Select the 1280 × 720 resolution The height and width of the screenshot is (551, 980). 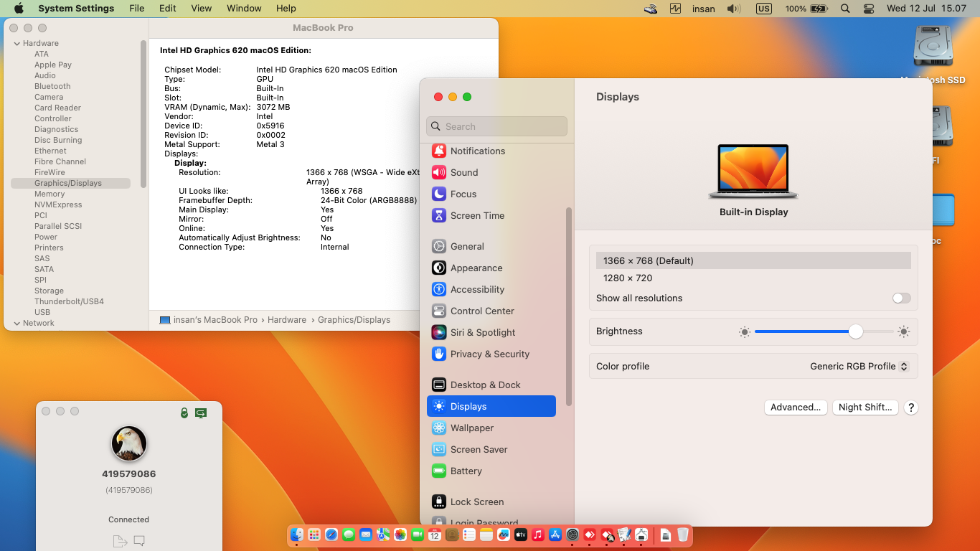coord(753,278)
